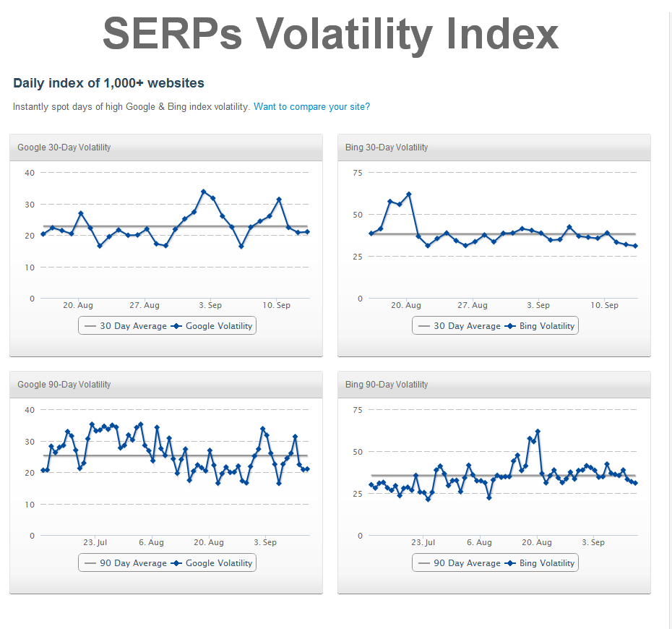Click the highest peak point in Google 30-Day chart
The width and height of the screenshot is (672, 629).
[204, 192]
